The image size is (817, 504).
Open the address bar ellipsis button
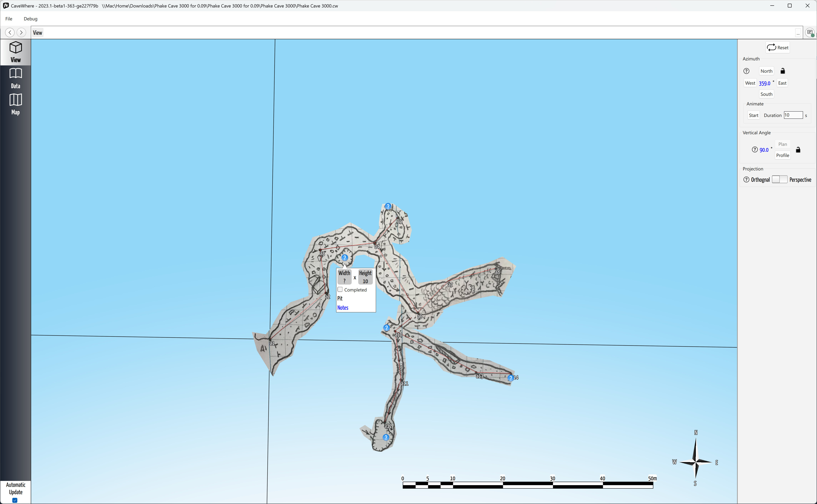tap(798, 33)
